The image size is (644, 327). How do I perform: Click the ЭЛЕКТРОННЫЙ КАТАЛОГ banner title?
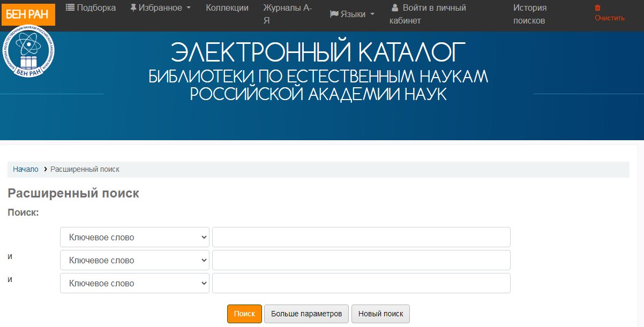click(x=318, y=52)
